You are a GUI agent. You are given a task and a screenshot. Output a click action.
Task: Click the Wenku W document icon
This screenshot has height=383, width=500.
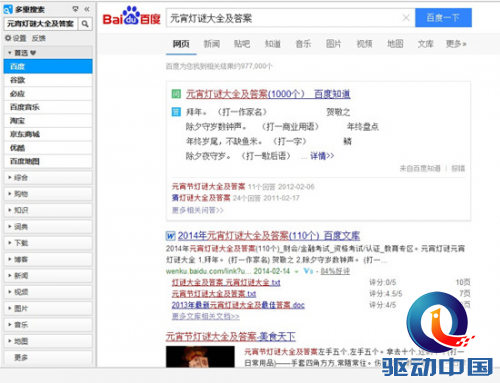(x=170, y=236)
